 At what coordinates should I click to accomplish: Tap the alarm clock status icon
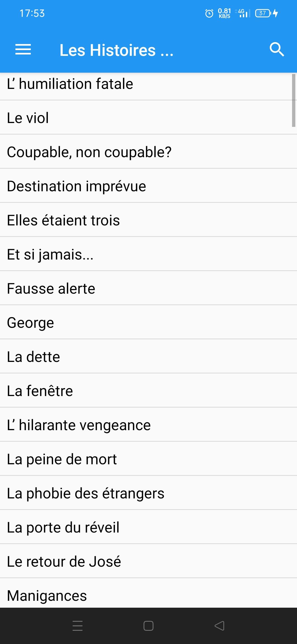coord(209,13)
